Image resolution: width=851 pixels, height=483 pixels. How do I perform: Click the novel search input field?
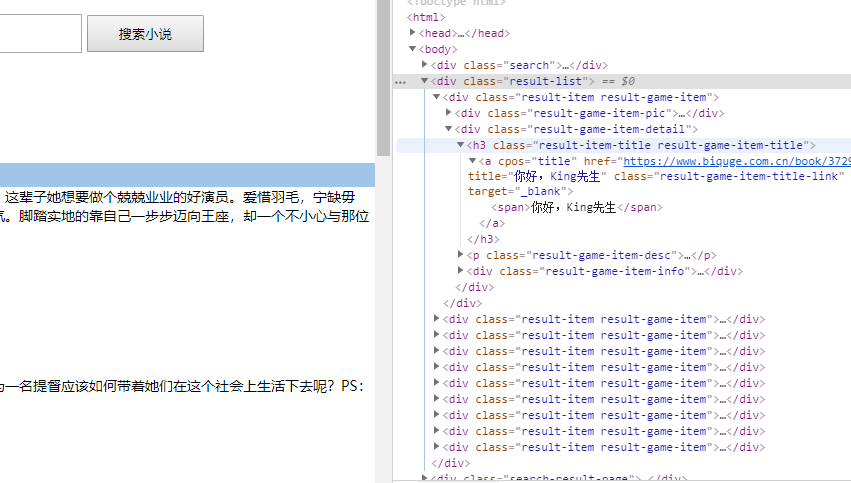point(40,34)
